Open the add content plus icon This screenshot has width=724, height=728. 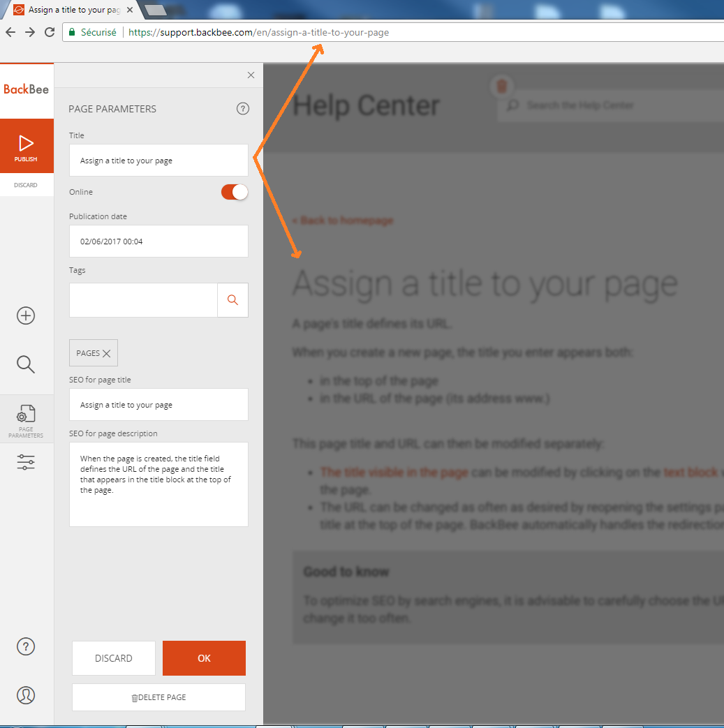[x=26, y=315]
